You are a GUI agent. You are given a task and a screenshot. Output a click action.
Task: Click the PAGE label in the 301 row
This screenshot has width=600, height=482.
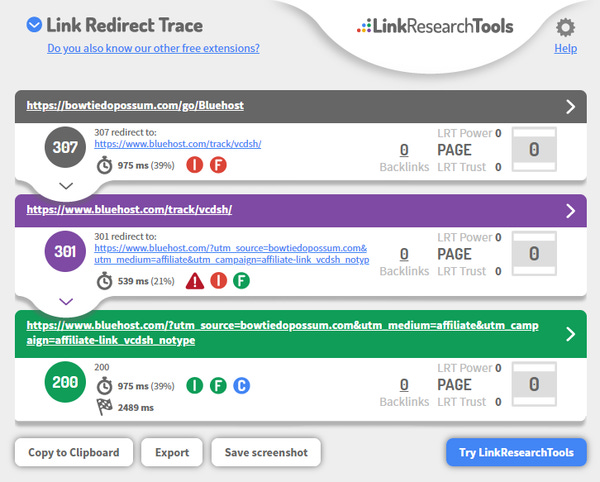(x=454, y=254)
